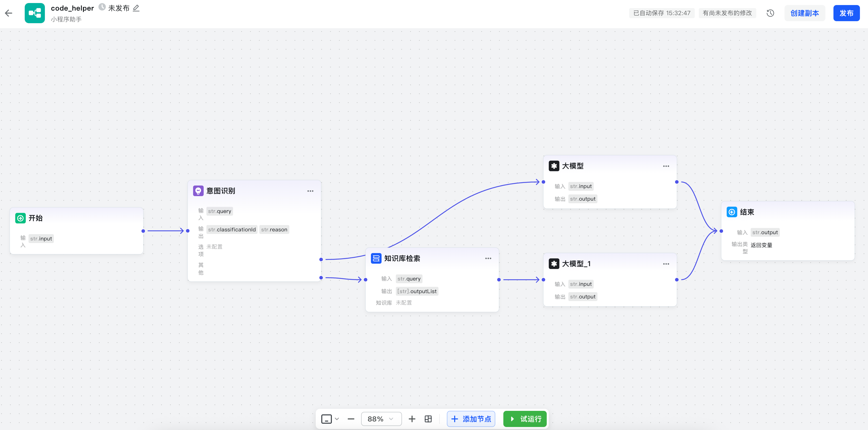Click the blue 发布 publish button

pos(846,13)
